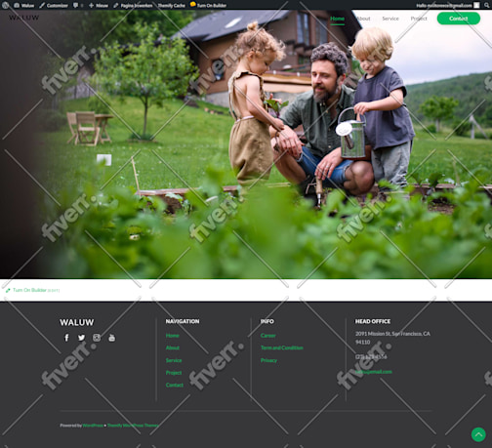The width and height of the screenshot is (492, 448).
Task: Open the YouTube social icon
Action: 111,338
